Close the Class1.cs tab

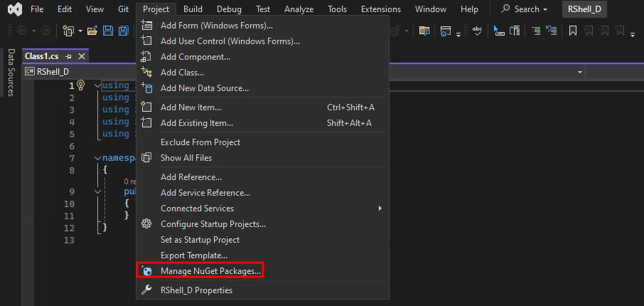pos(82,56)
